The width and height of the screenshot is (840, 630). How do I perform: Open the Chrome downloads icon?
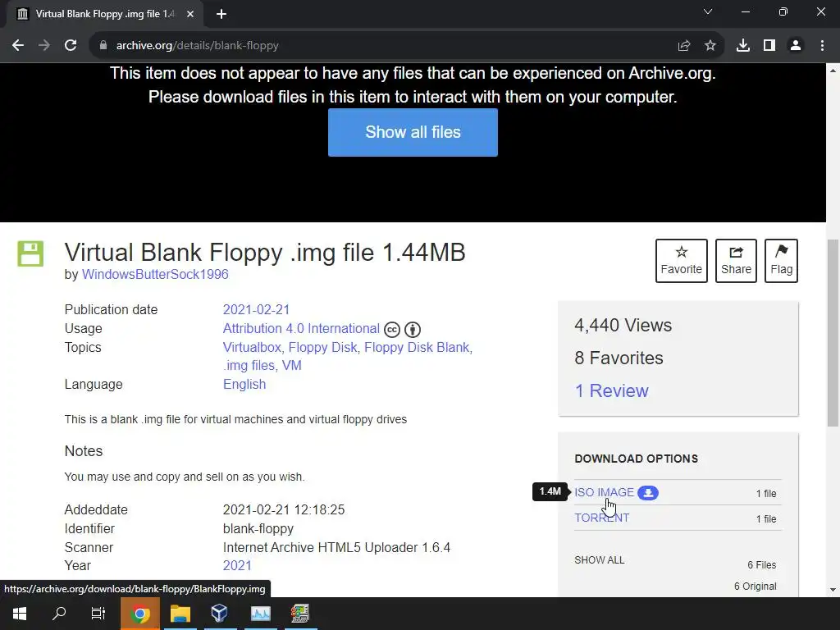(742, 46)
